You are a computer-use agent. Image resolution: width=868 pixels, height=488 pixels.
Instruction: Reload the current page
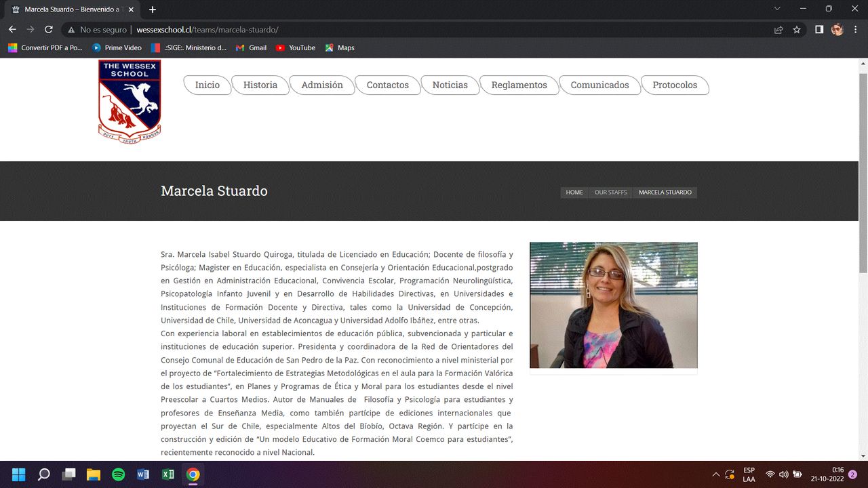(x=47, y=29)
